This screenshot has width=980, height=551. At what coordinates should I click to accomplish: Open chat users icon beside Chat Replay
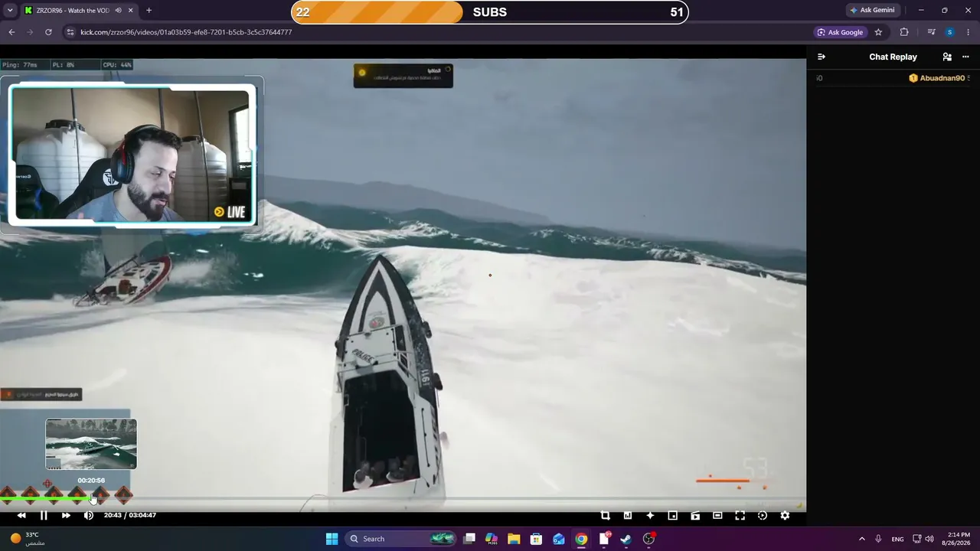click(947, 57)
